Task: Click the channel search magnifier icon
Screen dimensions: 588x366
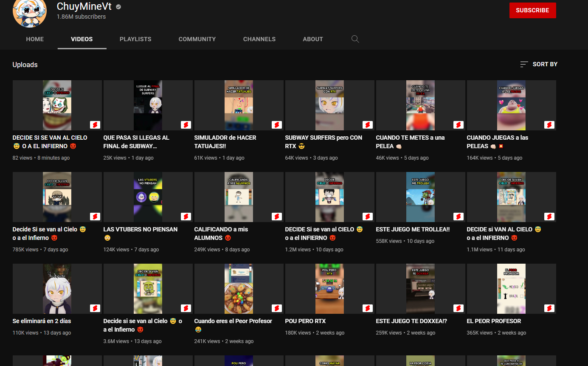Action: pos(355,39)
